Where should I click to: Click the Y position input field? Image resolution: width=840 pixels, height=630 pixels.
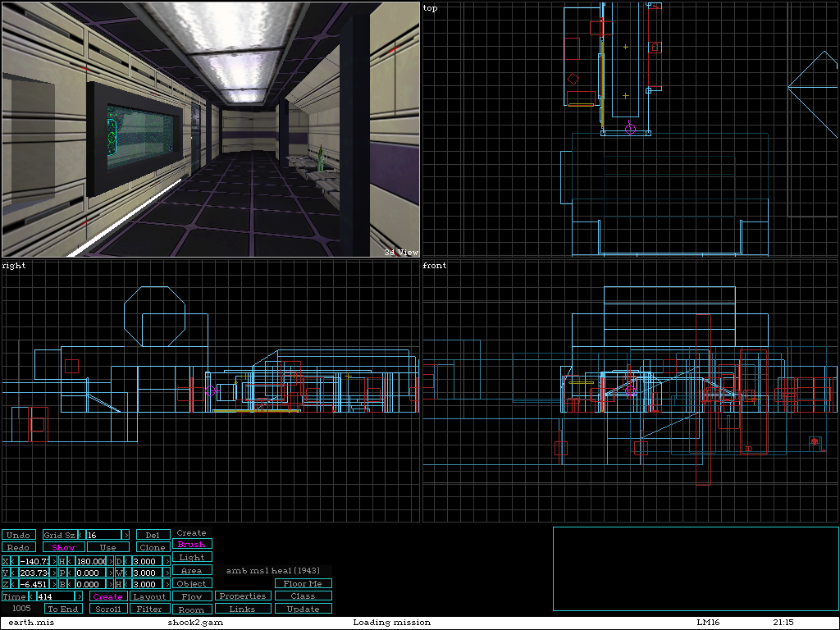tap(34, 573)
